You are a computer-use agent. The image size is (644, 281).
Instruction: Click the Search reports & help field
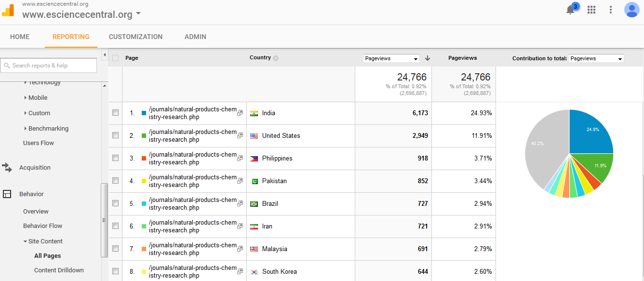click(x=49, y=66)
